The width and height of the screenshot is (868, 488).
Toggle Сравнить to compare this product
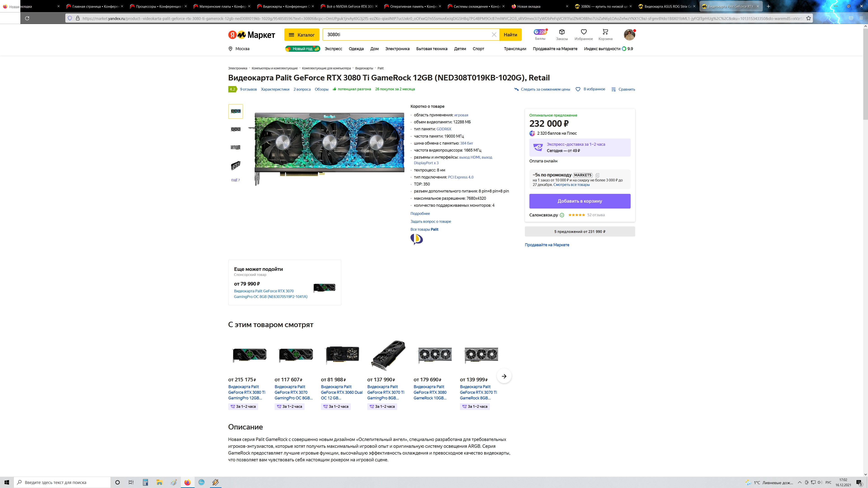[623, 89]
